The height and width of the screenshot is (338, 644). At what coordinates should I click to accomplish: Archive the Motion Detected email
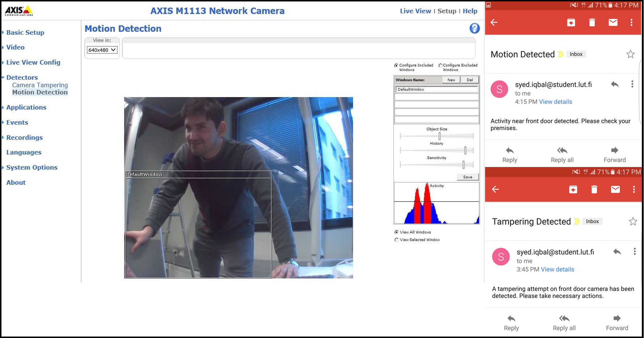(571, 22)
